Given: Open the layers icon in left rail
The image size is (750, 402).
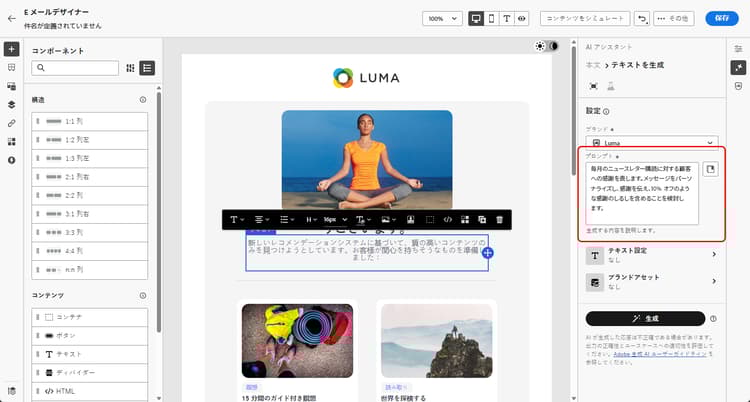Looking at the screenshot, I should (11, 105).
